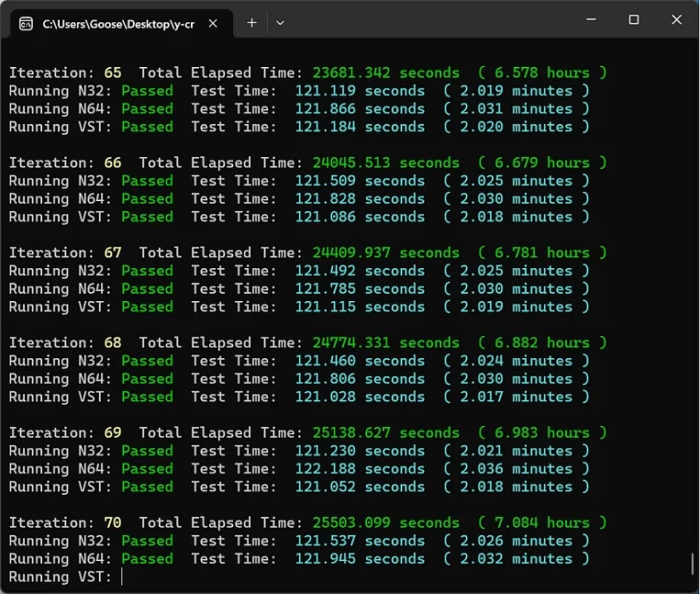The width and height of the screenshot is (700, 594).
Task: Click the scrollbar thumb at the bottom right
Action: click(693, 564)
